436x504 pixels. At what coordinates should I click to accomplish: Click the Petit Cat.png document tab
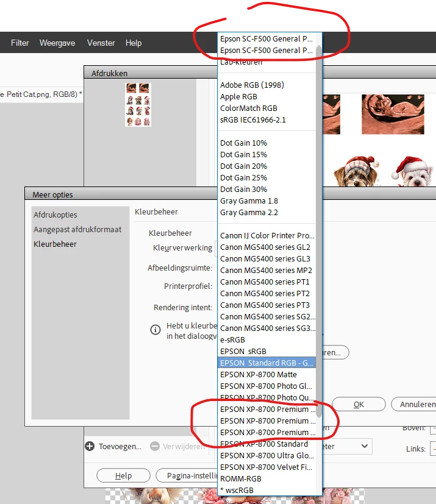pos(41,94)
